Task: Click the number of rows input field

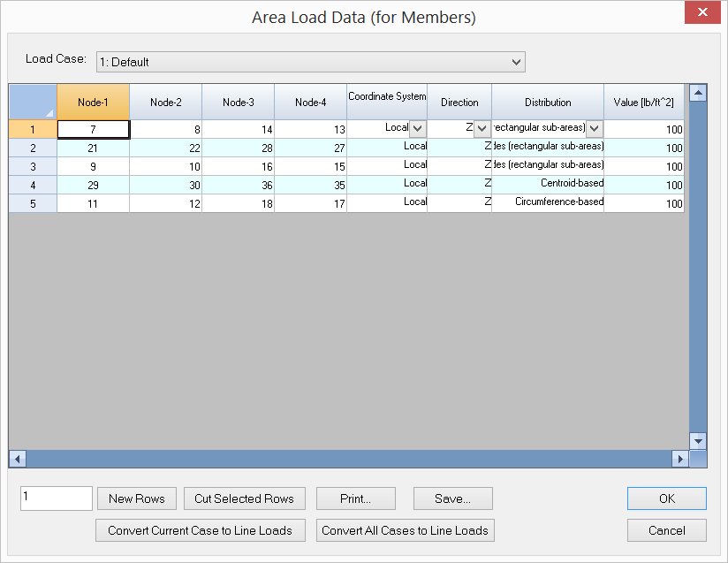Action: tap(57, 498)
